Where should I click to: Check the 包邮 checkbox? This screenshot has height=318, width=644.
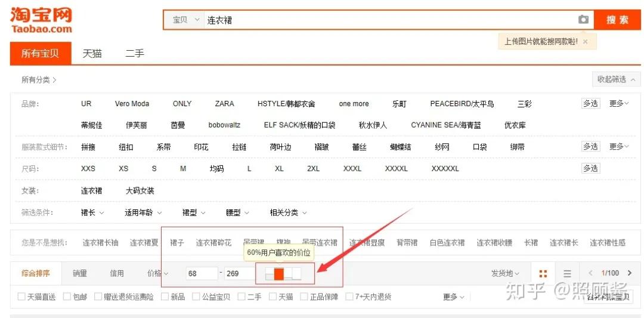coord(67,297)
